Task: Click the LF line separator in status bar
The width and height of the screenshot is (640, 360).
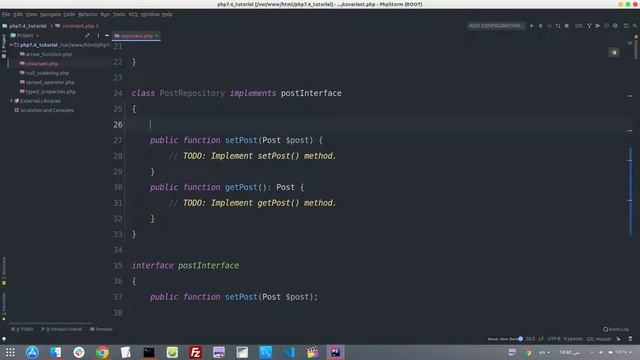Action: point(541,339)
